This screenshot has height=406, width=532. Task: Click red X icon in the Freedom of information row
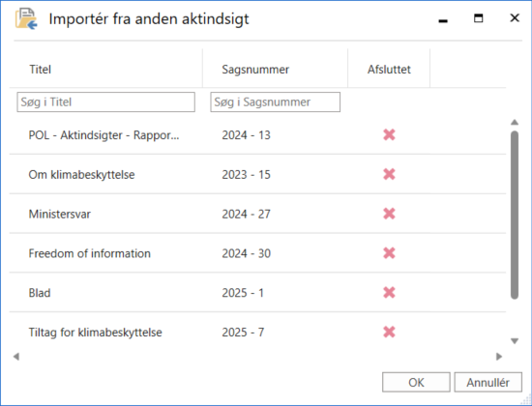[389, 253]
